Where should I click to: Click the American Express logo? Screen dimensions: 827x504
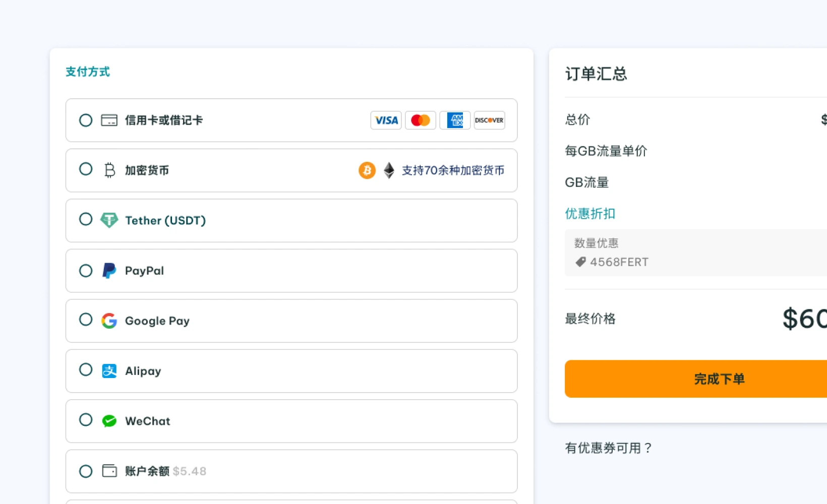(x=455, y=120)
